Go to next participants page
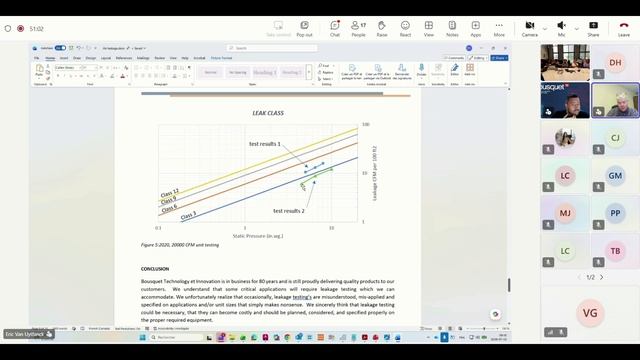640x360 pixels. 602,277
